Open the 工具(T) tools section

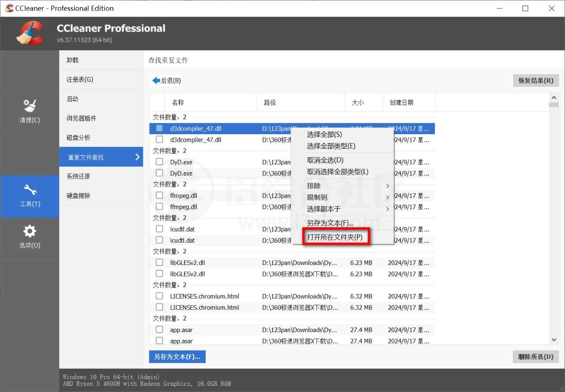30,196
